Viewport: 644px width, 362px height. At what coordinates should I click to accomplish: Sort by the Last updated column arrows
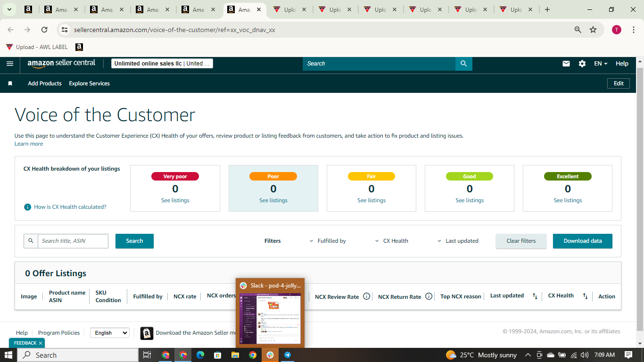(535, 296)
